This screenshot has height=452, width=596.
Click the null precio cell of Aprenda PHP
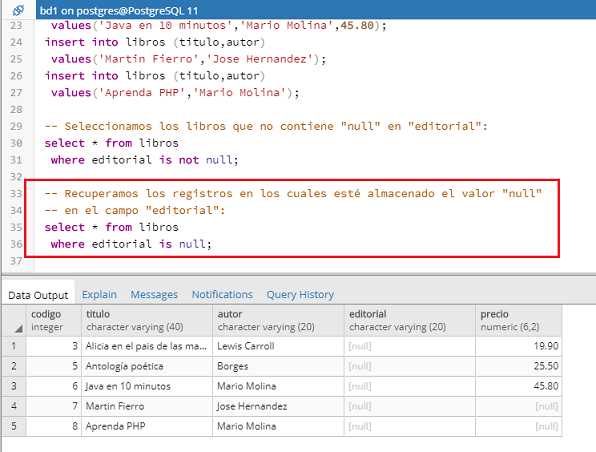point(519,426)
